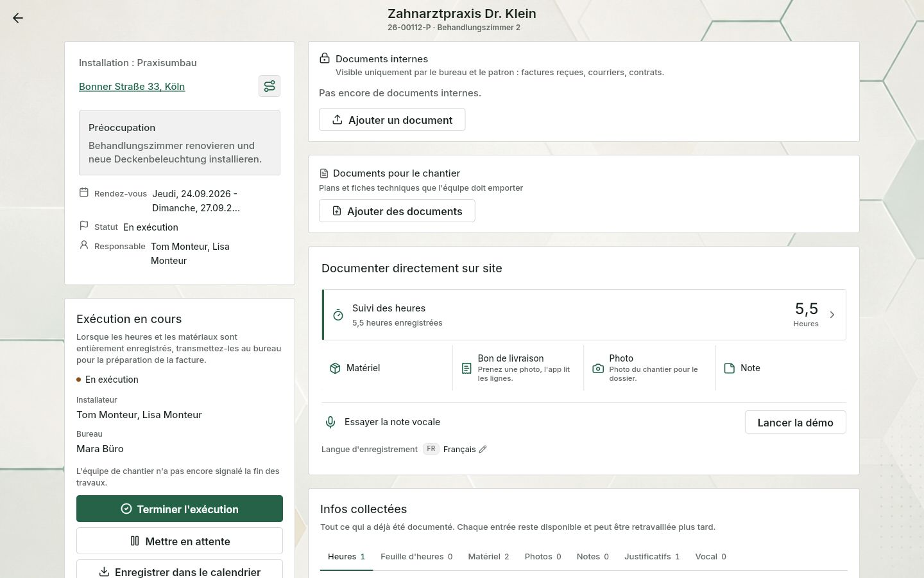Click Terminer l'exécution button
The image size is (924, 578).
tap(180, 509)
